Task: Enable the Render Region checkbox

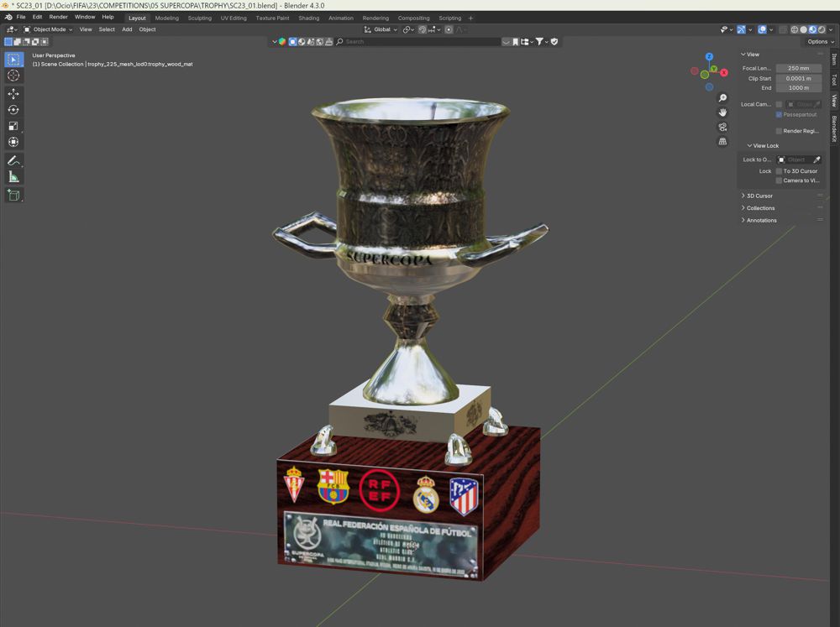Action: click(779, 131)
